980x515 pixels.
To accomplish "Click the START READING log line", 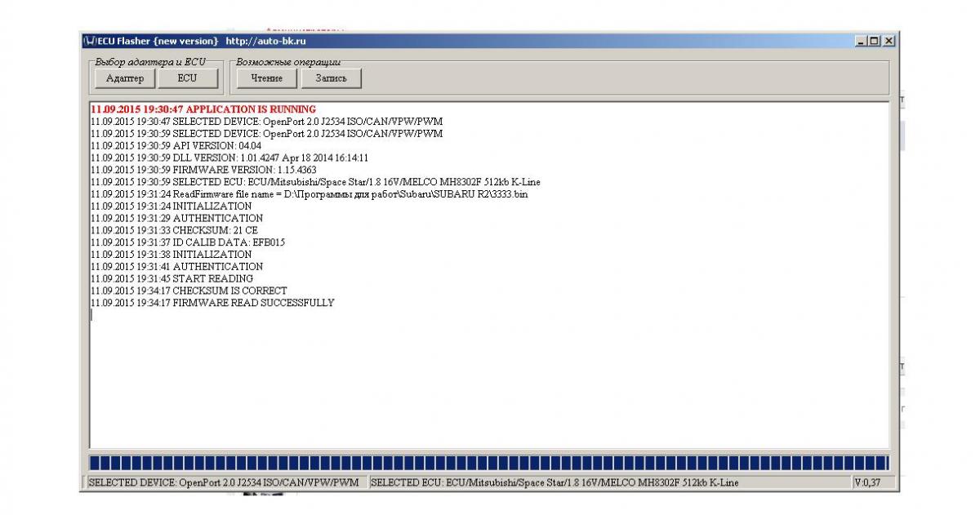I will click(x=171, y=278).
